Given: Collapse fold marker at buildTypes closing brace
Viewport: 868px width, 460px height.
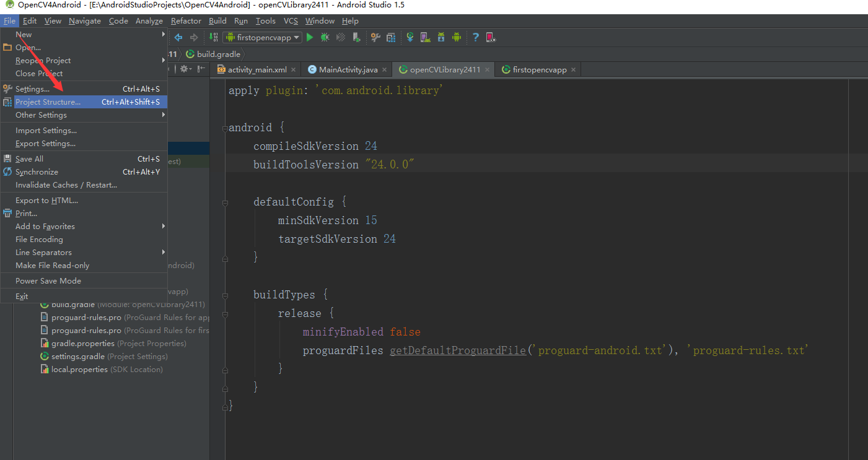Looking at the screenshot, I should tap(224, 388).
